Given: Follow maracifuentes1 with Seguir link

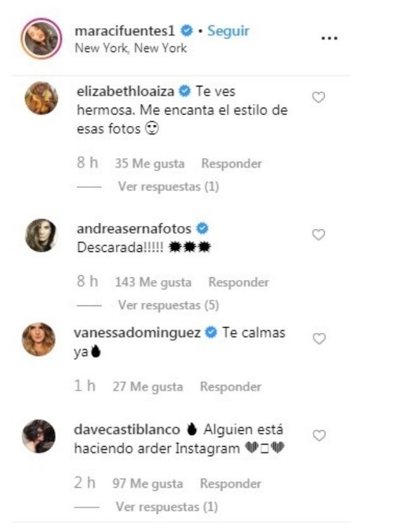Looking at the screenshot, I should click(x=228, y=31).
